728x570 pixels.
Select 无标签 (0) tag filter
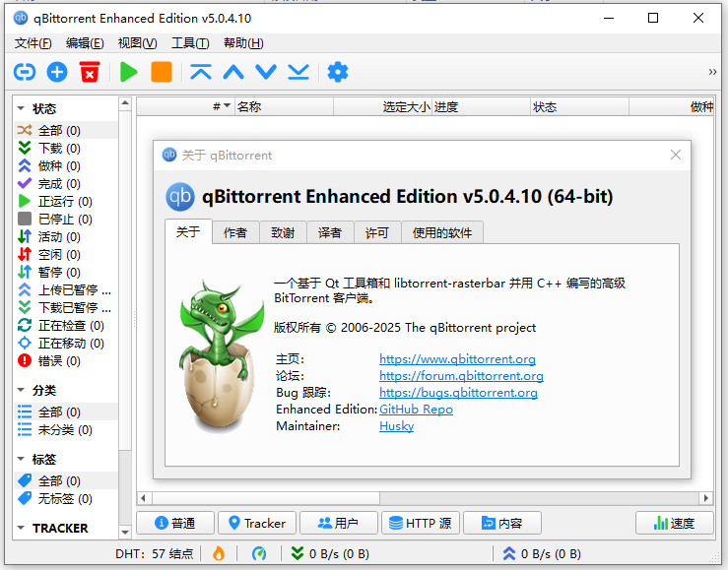[x=66, y=498]
